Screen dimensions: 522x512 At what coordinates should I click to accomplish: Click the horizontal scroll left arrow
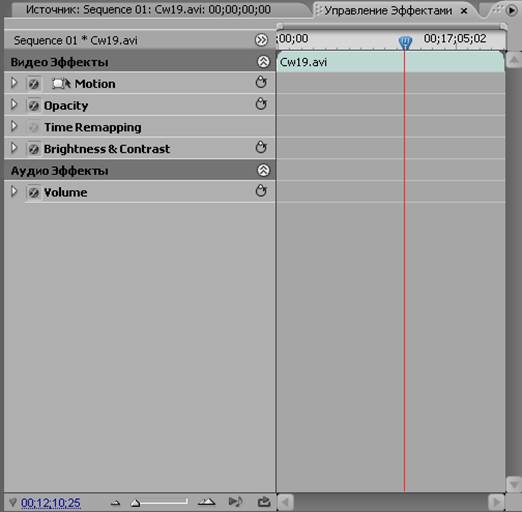[285, 501]
